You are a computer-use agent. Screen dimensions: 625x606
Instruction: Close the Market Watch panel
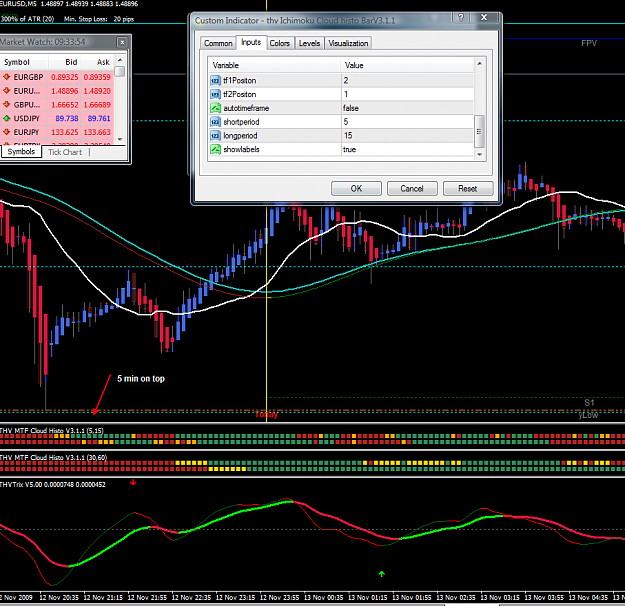click(x=122, y=42)
